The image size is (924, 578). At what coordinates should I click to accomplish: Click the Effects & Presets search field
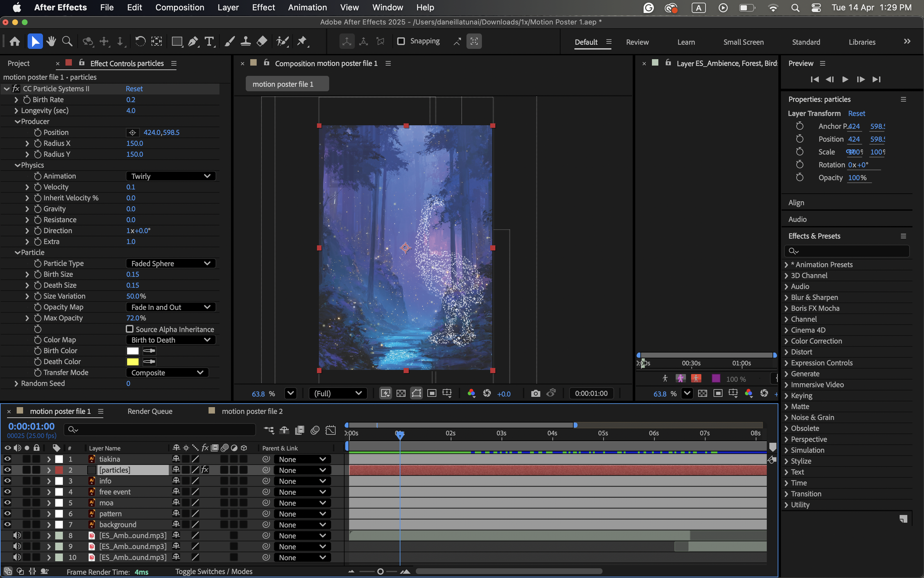point(847,251)
